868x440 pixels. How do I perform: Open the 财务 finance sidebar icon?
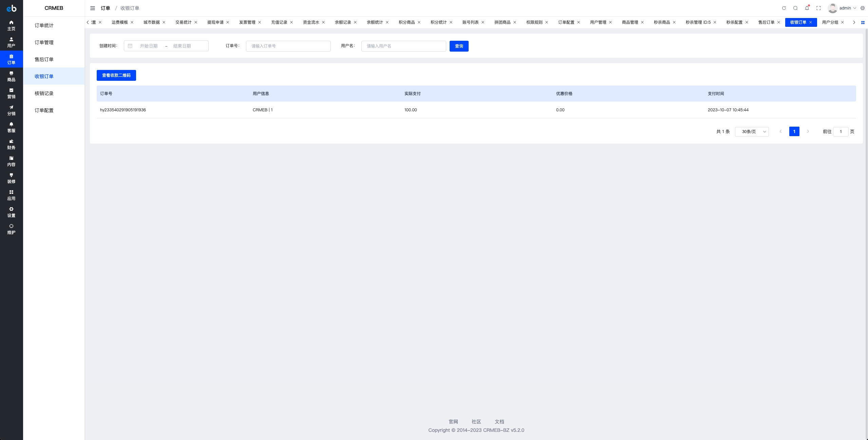[11, 144]
